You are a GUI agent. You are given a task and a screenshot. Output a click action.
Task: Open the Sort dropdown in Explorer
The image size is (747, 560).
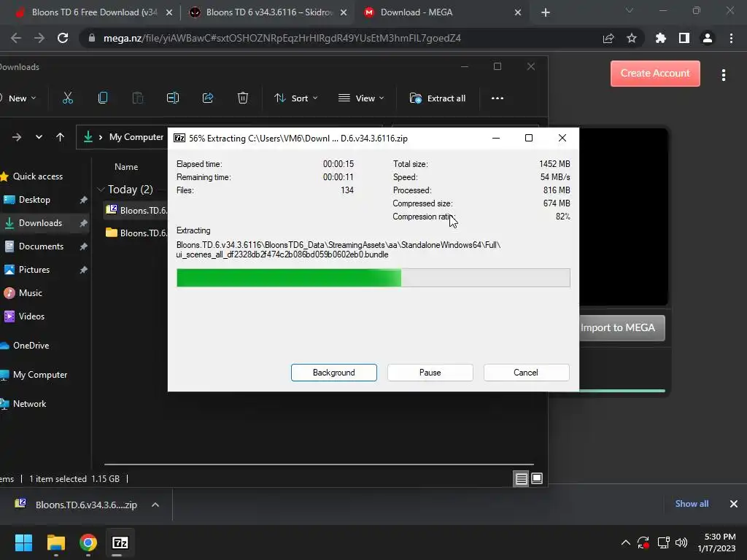[x=296, y=98]
